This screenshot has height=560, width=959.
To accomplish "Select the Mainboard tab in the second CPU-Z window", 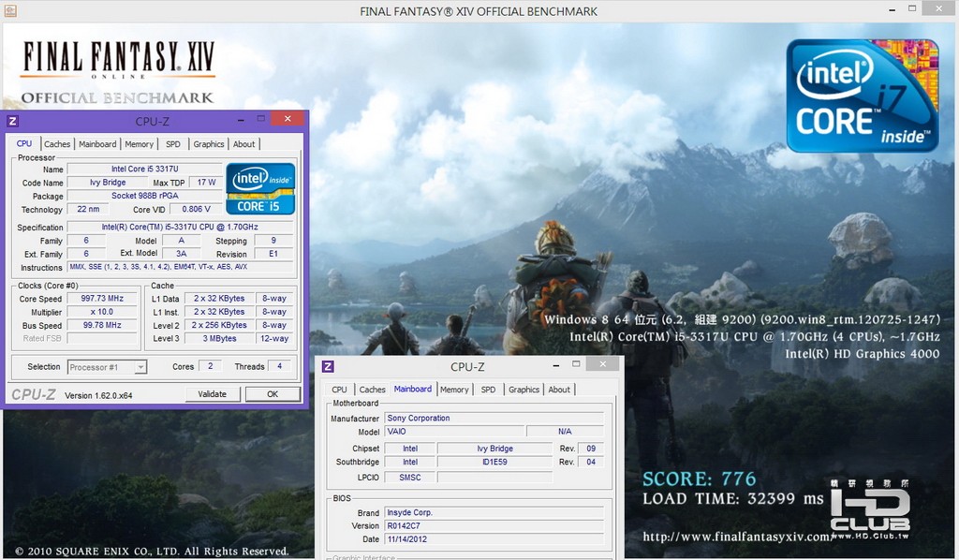I will pyautogui.click(x=412, y=389).
